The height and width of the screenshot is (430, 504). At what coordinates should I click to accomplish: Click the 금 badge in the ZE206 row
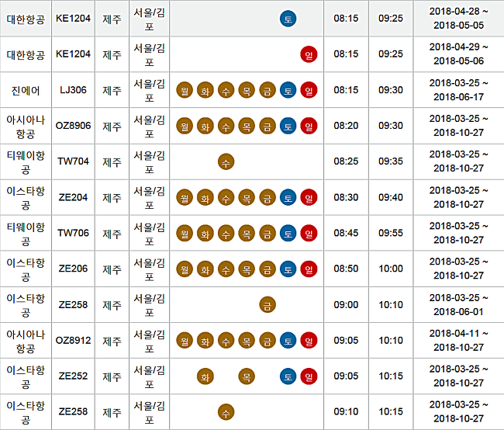click(268, 269)
